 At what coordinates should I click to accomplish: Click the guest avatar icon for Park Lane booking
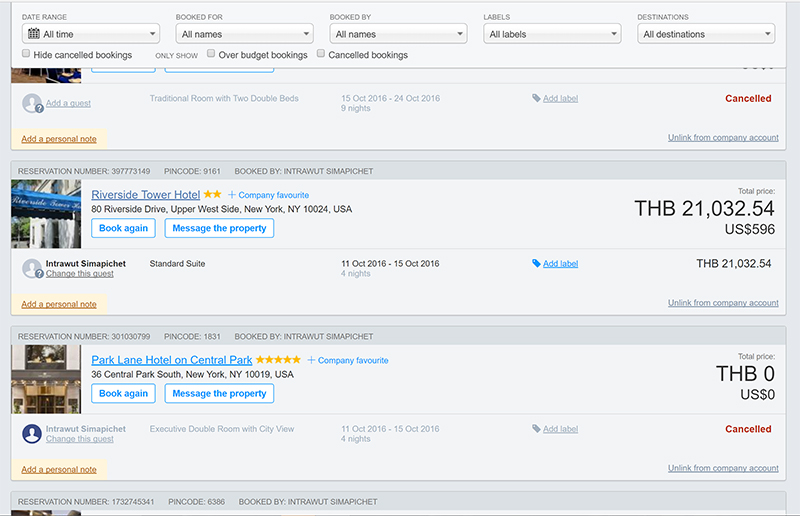[31, 433]
